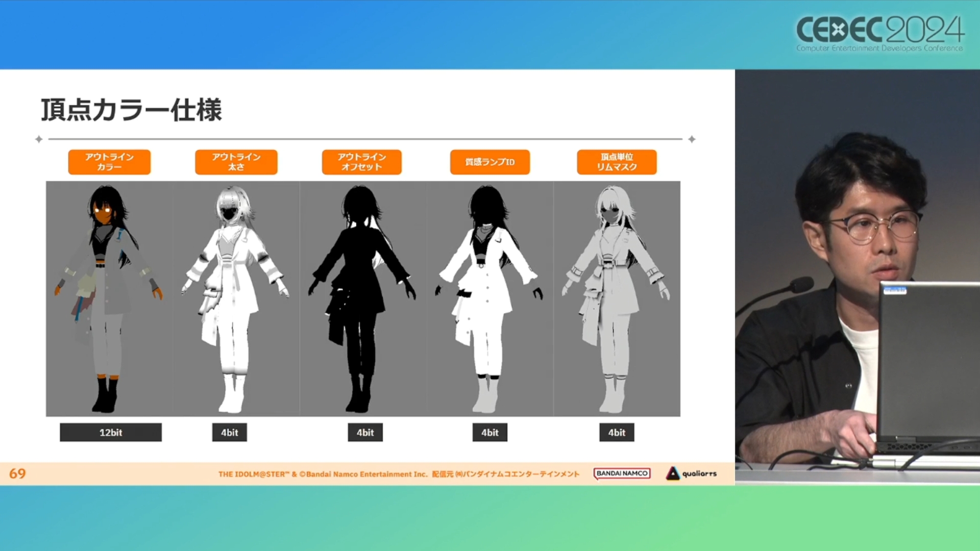This screenshot has width=980, height=551.
Task: Click the colored outline color character model
Action: [109, 299]
